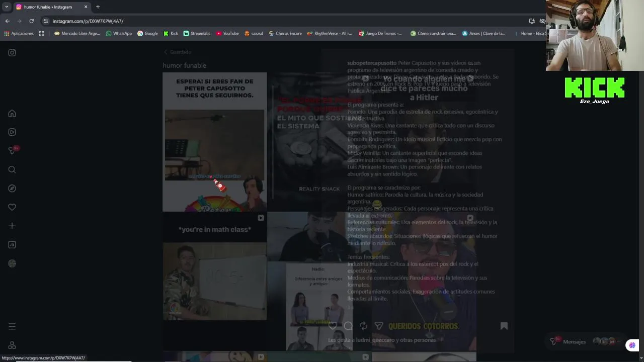Open profile avatar in the sidebar
This screenshot has height=362, width=644.
(12, 263)
